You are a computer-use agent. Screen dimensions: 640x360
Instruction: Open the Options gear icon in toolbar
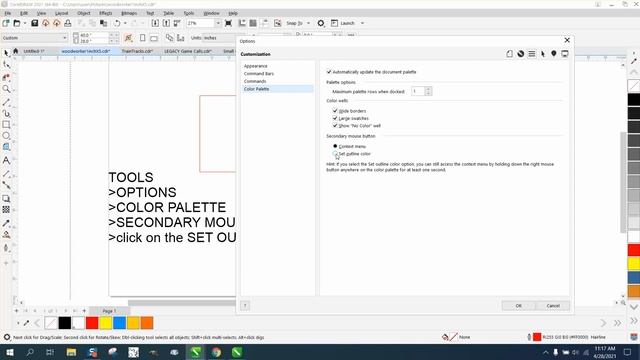[321, 23]
